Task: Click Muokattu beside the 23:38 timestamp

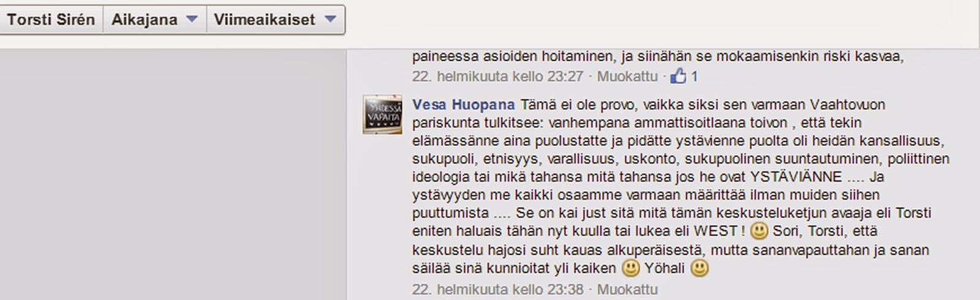Action: coord(627,289)
